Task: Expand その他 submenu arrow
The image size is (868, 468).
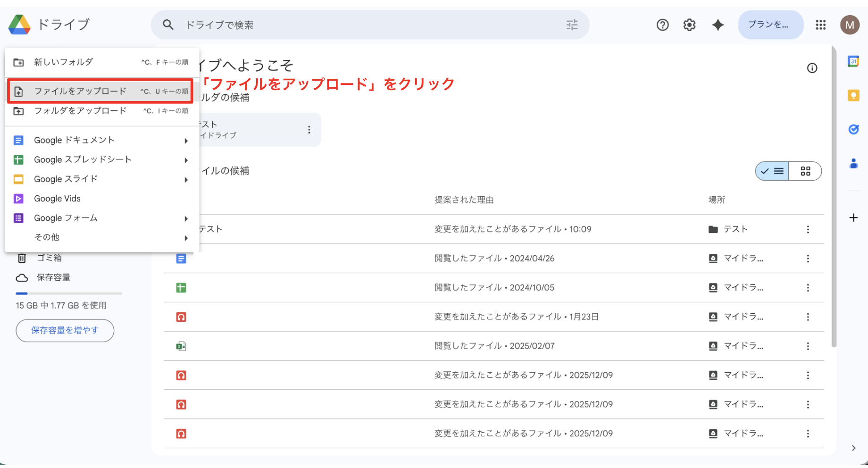Action: pyautogui.click(x=186, y=238)
